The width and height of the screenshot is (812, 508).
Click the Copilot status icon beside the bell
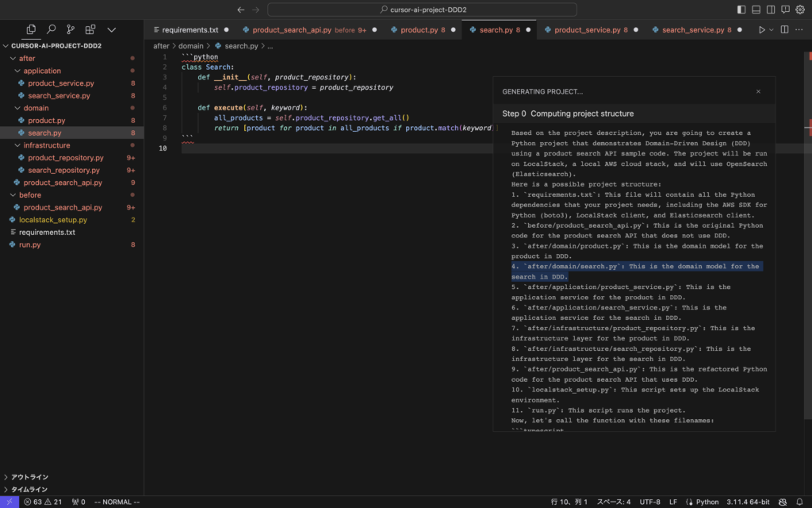783,502
